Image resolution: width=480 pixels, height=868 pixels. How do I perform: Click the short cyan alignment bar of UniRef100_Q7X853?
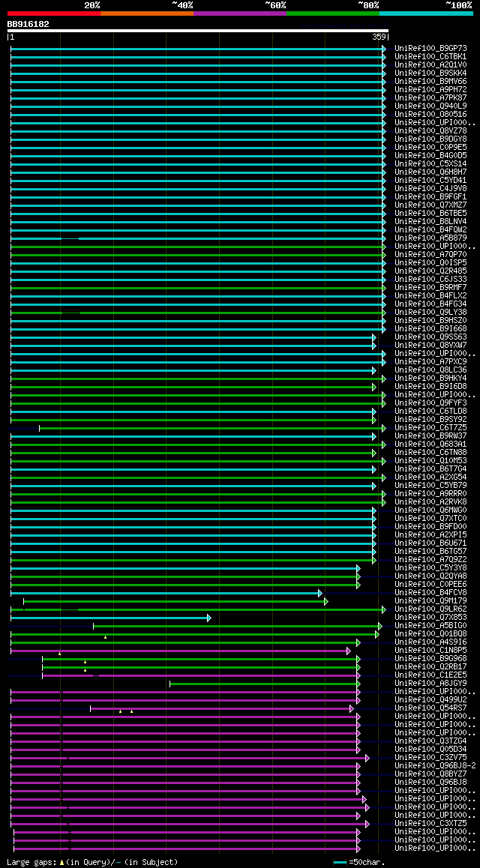111,618
